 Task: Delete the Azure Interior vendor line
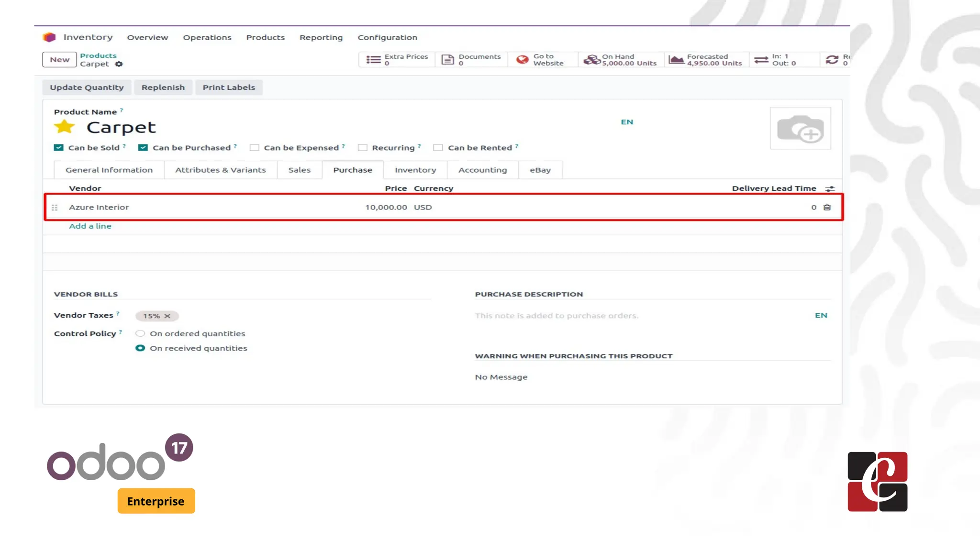827,207
